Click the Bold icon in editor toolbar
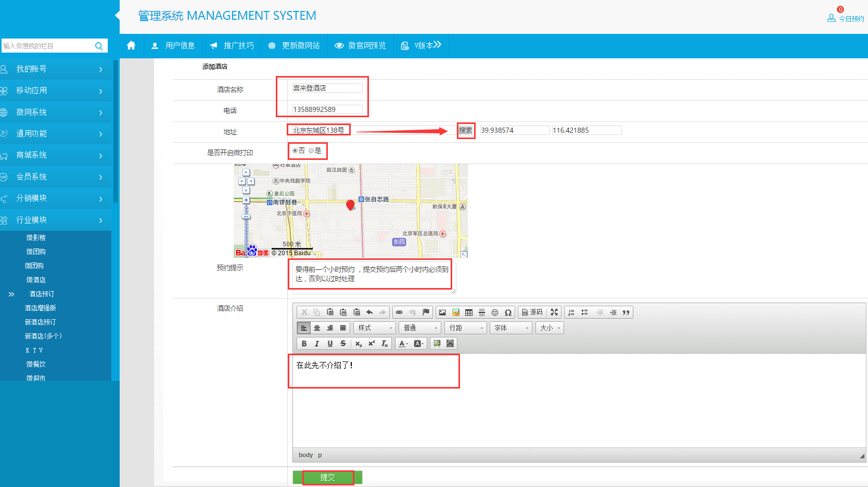 point(304,344)
